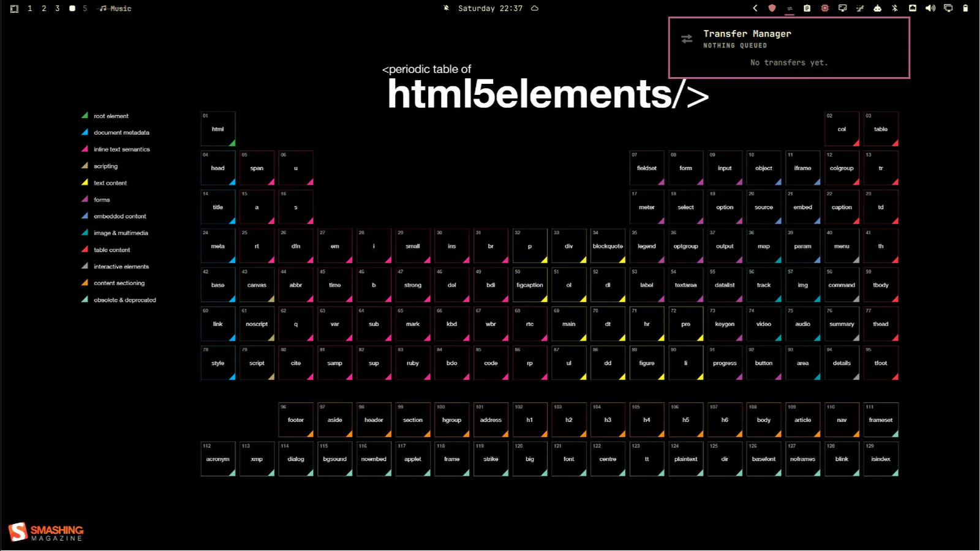Open the shield security icon in tray
Image resolution: width=980 pixels, height=551 pixels.
[x=772, y=8]
